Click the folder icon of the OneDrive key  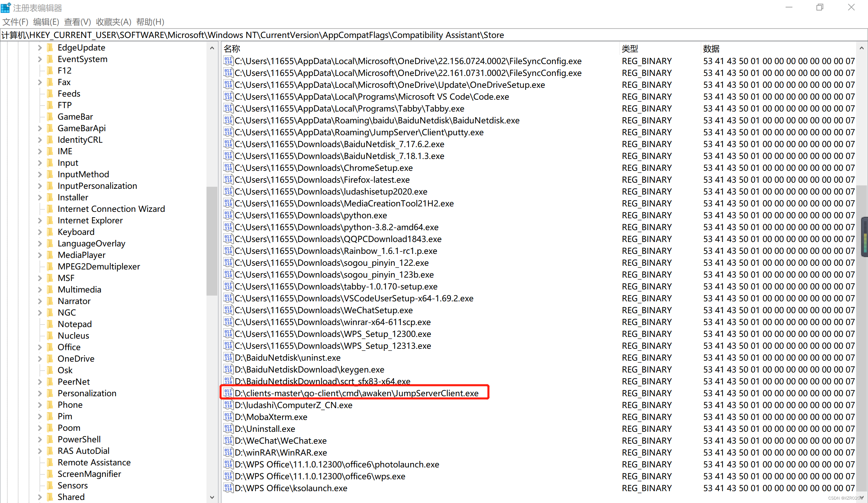[50, 358]
